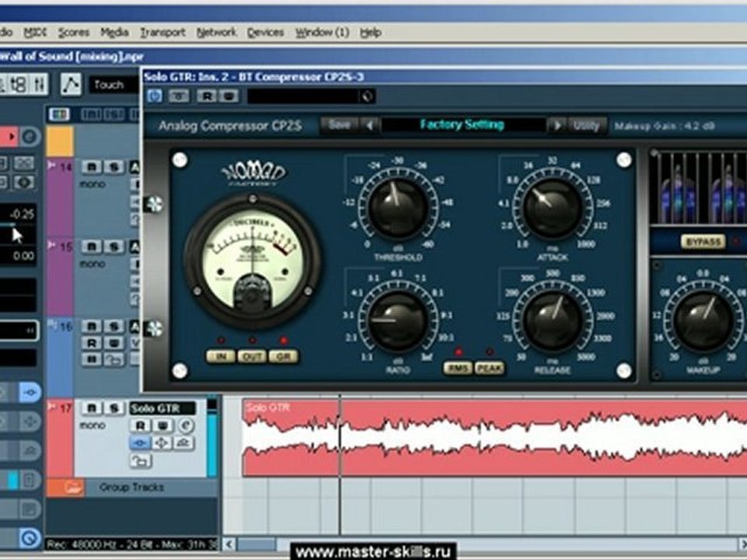The image size is (747, 560).
Task: Click the Solo GTR track name field
Action: coord(163,408)
